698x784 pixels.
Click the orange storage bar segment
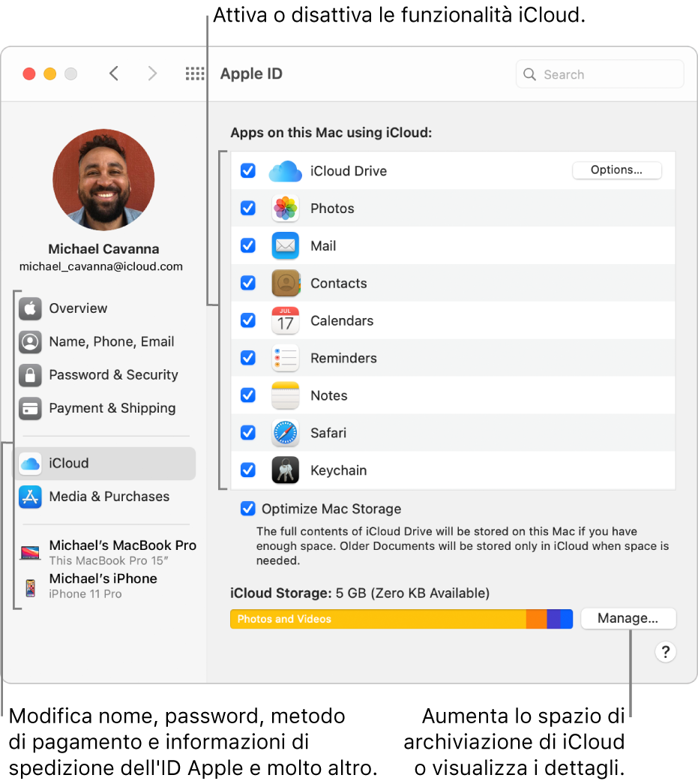tap(537, 619)
